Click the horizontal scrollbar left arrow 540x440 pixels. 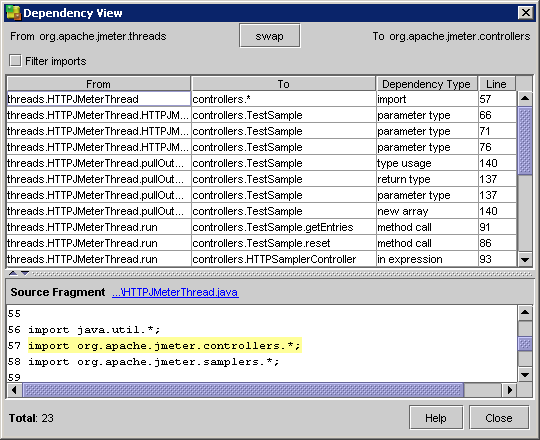14,390
